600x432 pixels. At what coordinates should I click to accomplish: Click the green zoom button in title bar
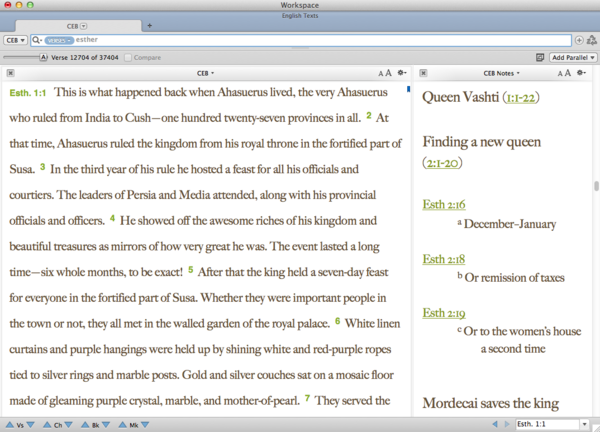click(30, 5)
